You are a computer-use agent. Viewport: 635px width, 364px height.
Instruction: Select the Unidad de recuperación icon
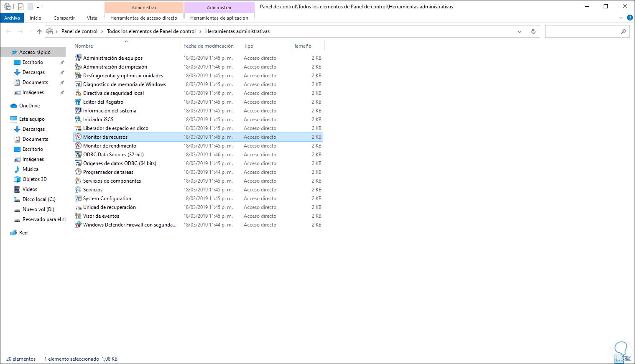click(78, 207)
